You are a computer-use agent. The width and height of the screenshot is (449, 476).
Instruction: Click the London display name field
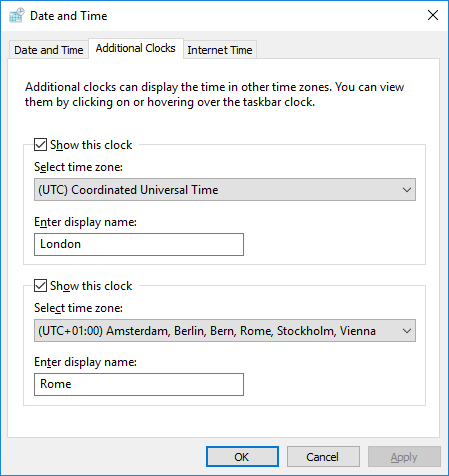pos(139,244)
